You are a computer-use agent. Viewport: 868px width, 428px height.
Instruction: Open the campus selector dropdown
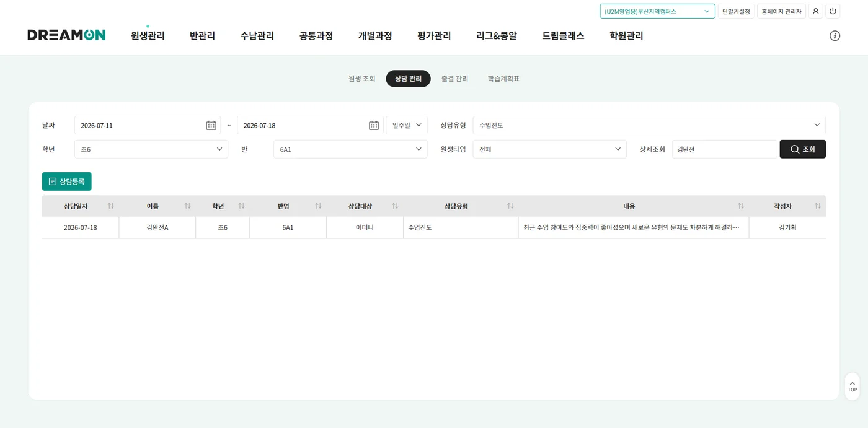pyautogui.click(x=657, y=11)
